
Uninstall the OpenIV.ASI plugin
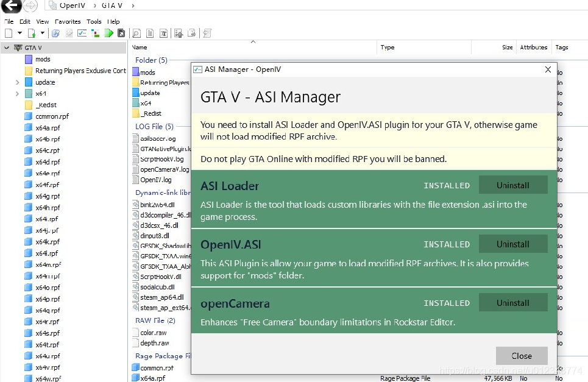tap(513, 244)
